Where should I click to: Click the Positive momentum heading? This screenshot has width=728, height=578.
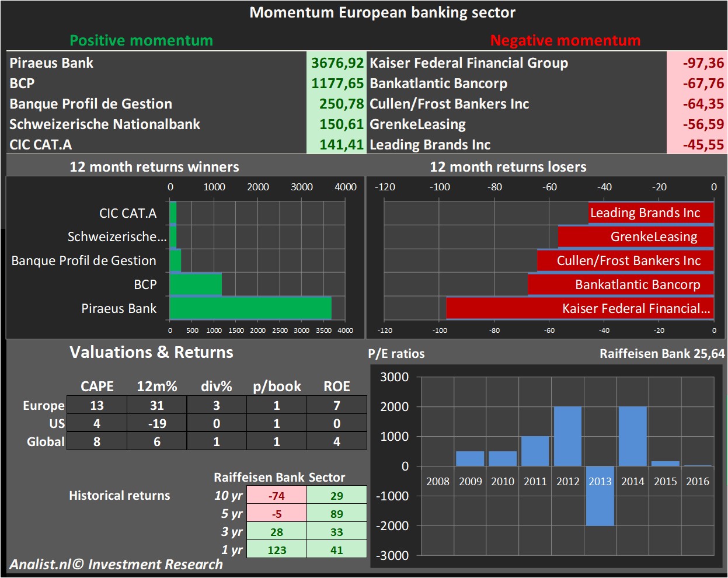point(141,40)
